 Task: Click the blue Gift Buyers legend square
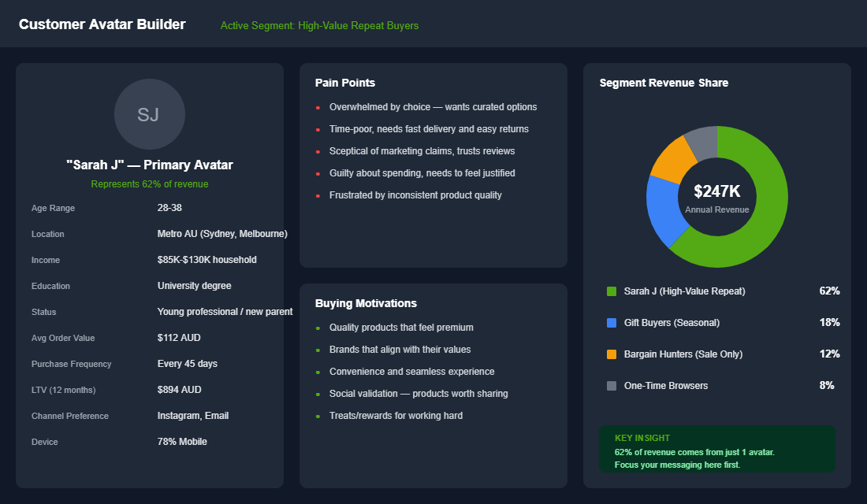point(611,322)
